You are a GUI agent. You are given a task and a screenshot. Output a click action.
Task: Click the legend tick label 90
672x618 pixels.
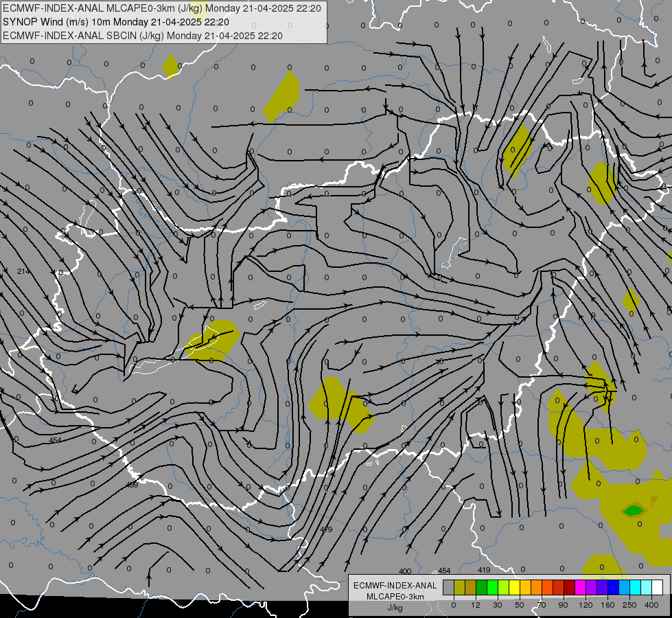click(563, 605)
